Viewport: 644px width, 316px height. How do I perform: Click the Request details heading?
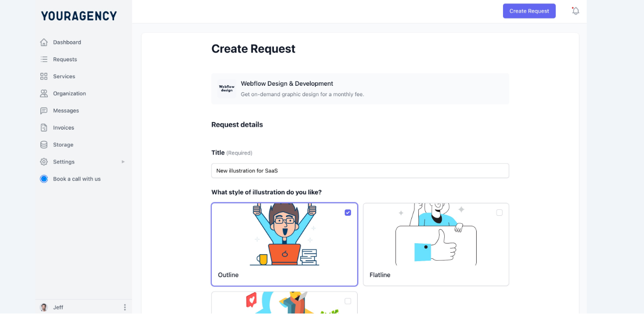coord(237,125)
